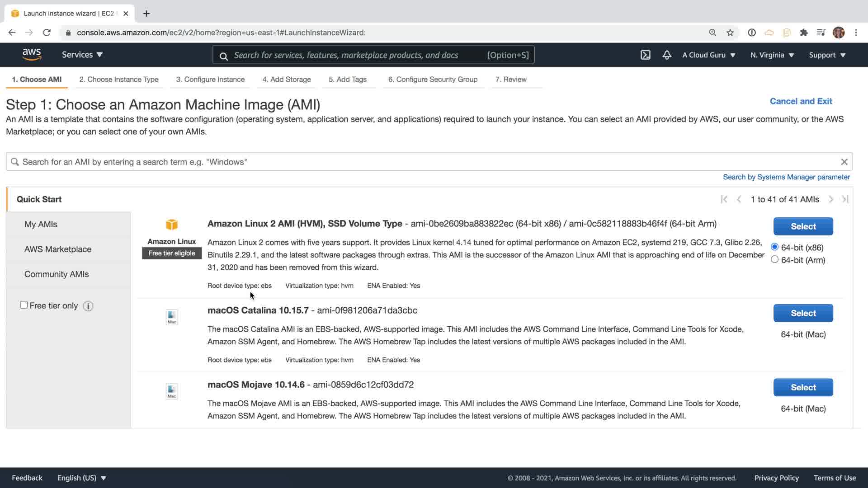Open the Community AMIs section
The image size is (868, 488).
[57, 274]
